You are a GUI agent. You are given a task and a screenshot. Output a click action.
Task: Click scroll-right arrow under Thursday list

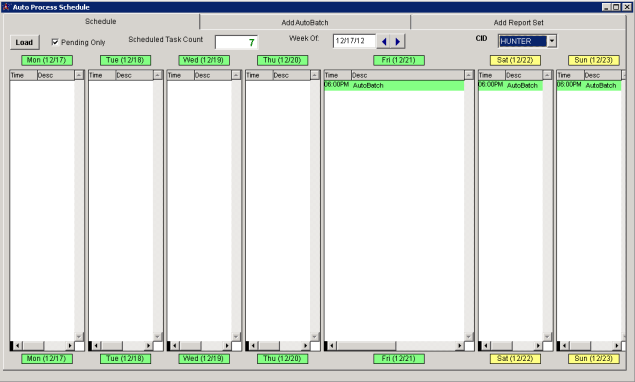pos(306,346)
